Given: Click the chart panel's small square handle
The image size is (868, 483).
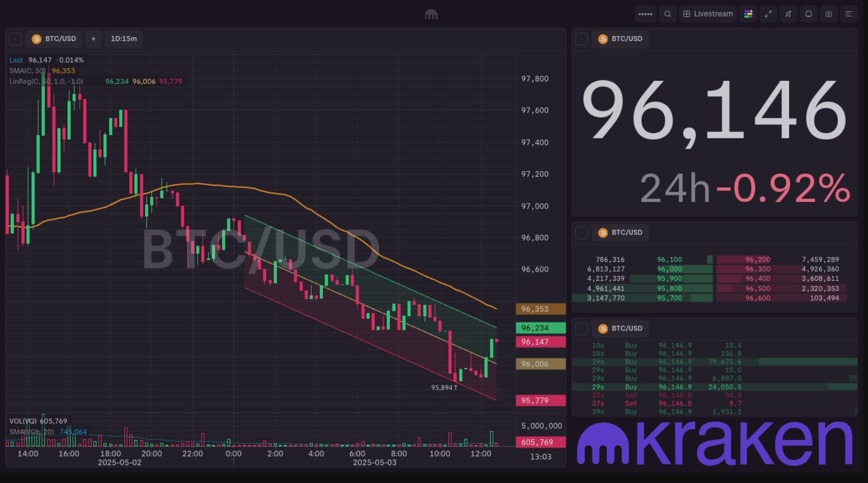Looking at the screenshot, I should click(15, 39).
